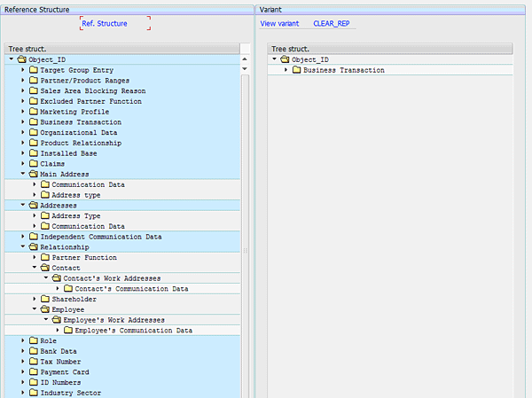Collapse the Contact's Work Addresses node

pyautogui.click(x=46, y=277)
